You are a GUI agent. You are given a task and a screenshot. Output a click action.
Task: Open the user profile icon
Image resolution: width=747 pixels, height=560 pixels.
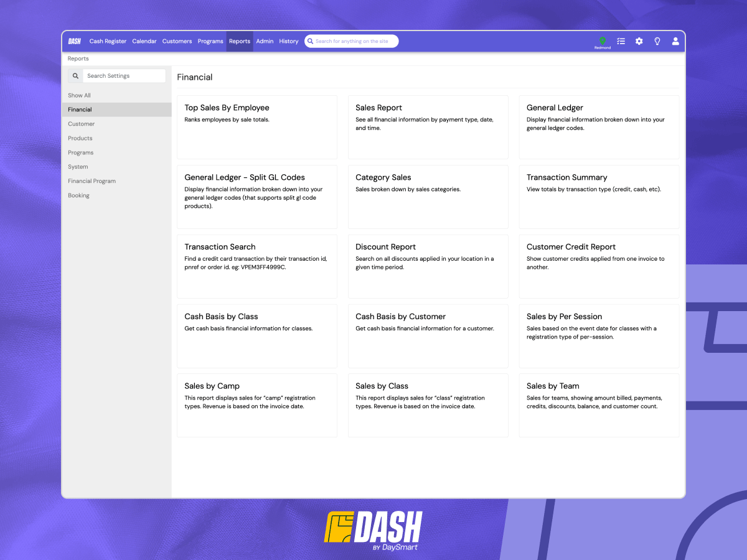tap(675, 41)
